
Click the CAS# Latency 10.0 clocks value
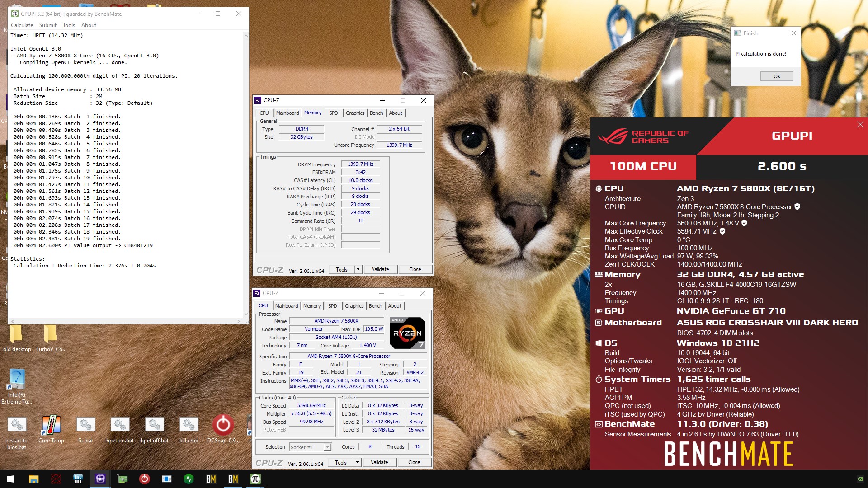tap(360, 180)
